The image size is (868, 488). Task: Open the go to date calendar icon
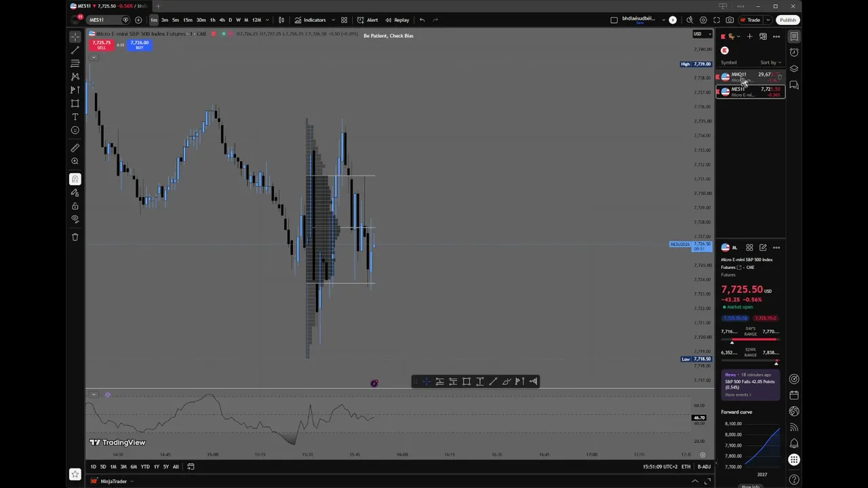(x=191, y=466)
